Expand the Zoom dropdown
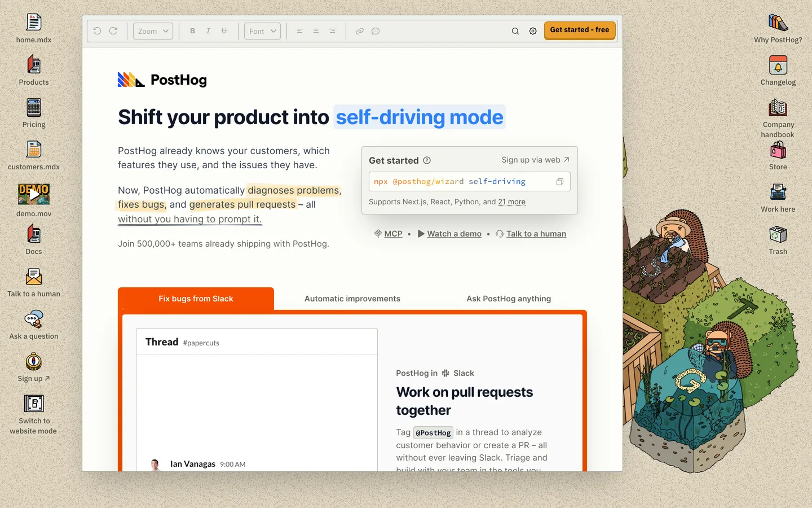Image resolution: width=812 pixels, height=508 pixels. tap(153, 31)
